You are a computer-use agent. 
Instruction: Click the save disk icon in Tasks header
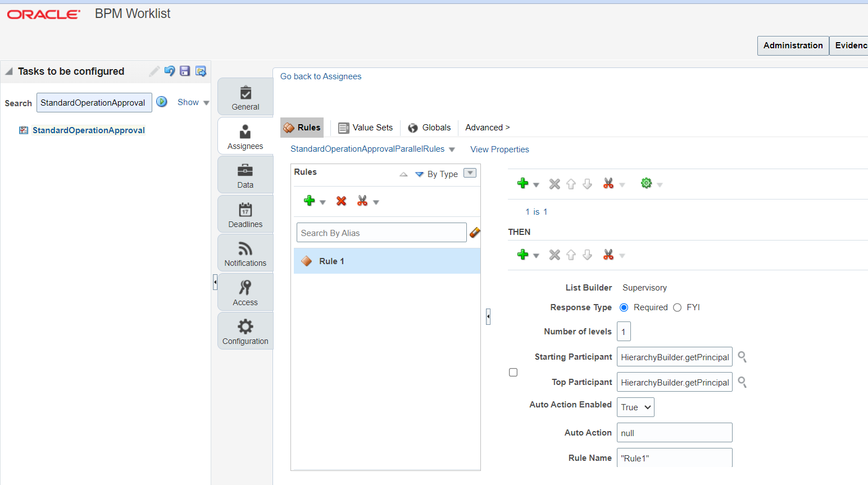(185, 71)
